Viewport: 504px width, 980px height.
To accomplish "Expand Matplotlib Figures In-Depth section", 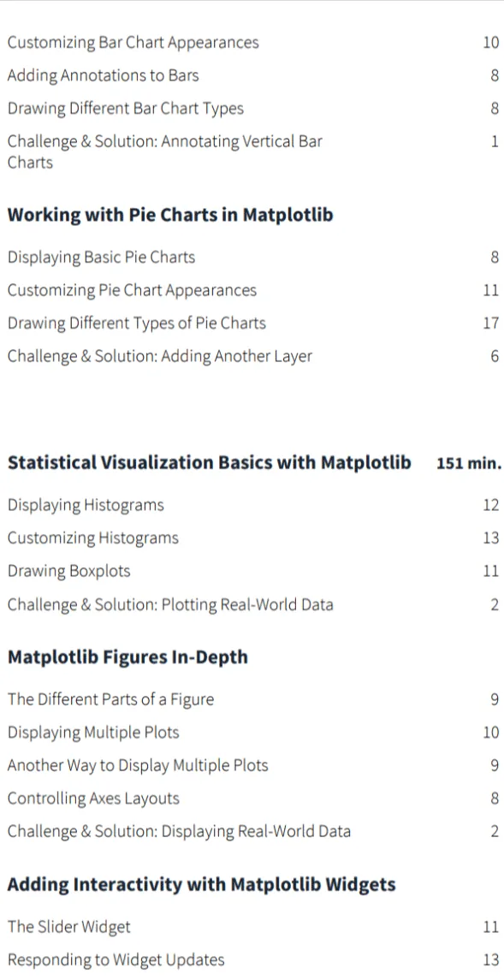I will 127,656.
